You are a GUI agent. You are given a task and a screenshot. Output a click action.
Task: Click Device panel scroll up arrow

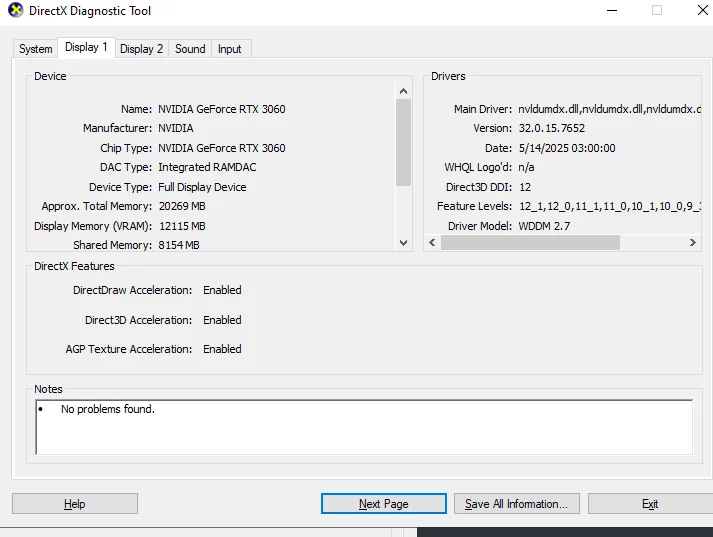pos(403,91)
